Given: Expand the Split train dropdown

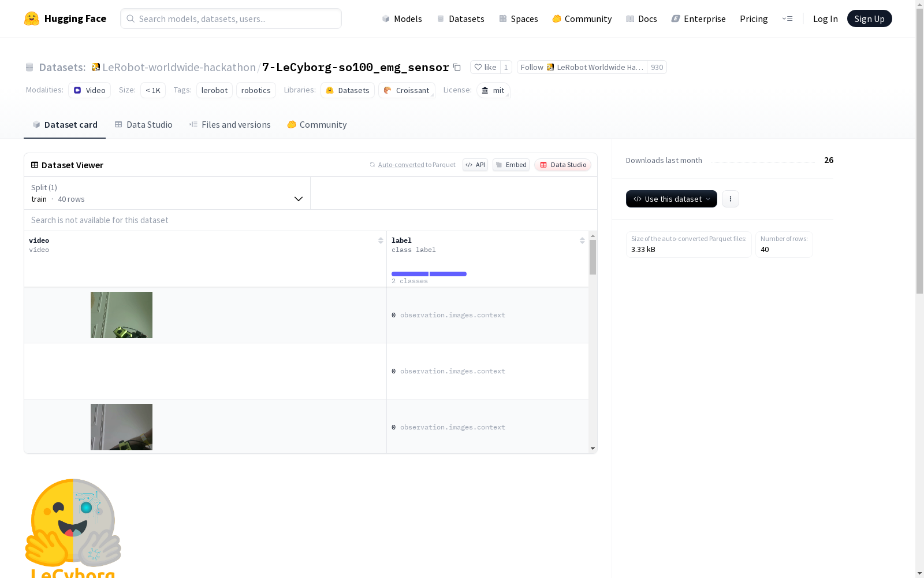Looking at the screenshot, I should (167, 193).
